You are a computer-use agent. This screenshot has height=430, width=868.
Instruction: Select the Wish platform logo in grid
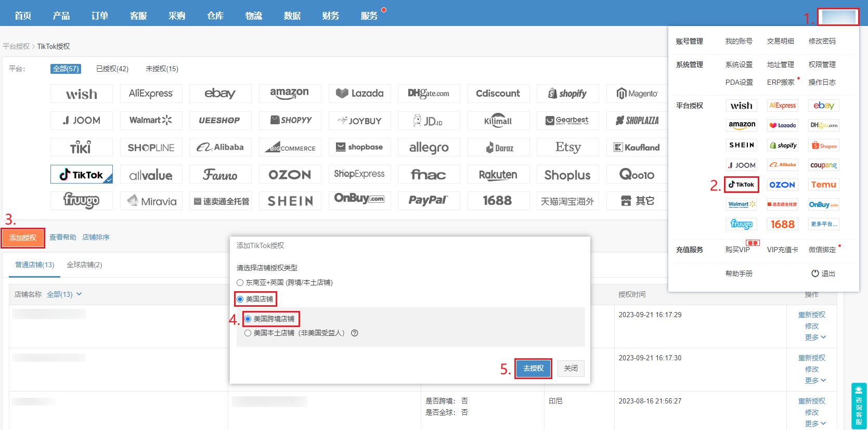(x=82, y=94)
